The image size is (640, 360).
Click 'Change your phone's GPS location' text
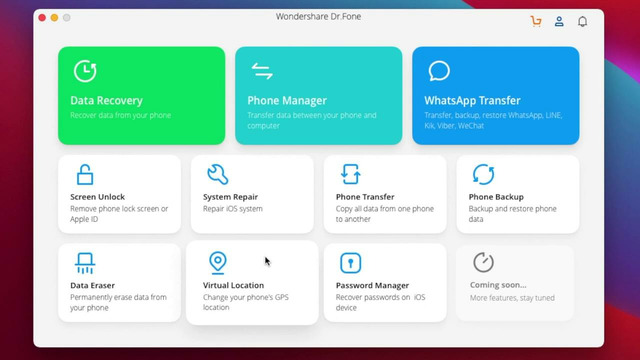[245, 302]
